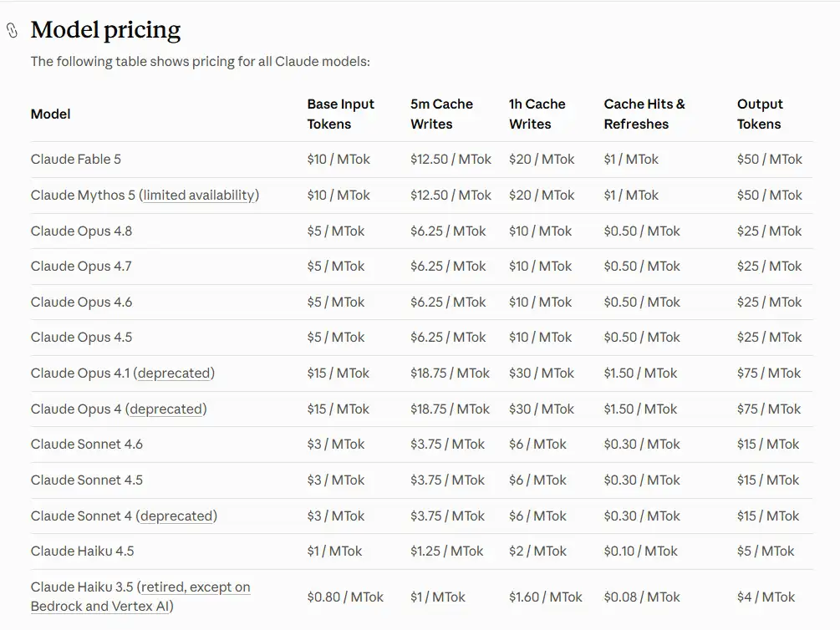
Task: Select the 'Claude Sonnet 4.6' model name
Action: click(86, 445)
